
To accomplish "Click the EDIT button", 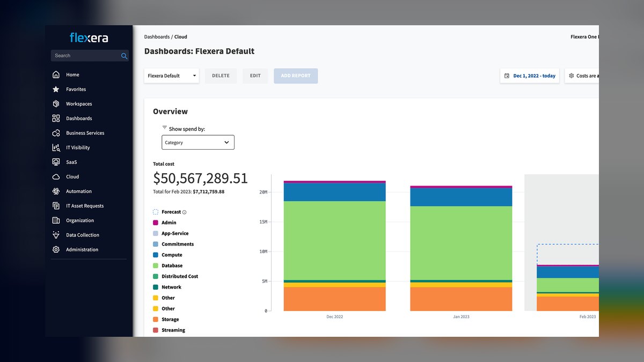I will 255,76.
